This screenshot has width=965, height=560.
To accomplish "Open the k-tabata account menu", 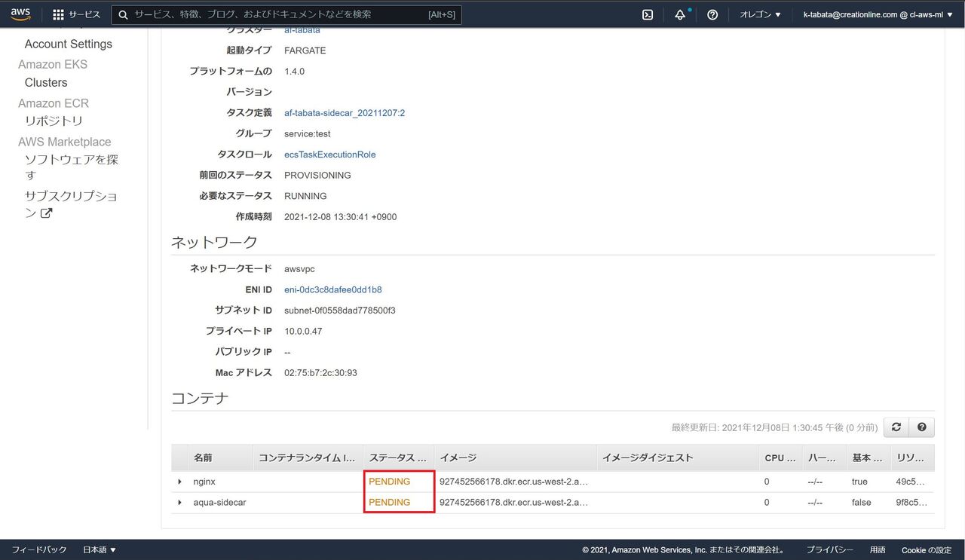I will (x=878, y=14).
